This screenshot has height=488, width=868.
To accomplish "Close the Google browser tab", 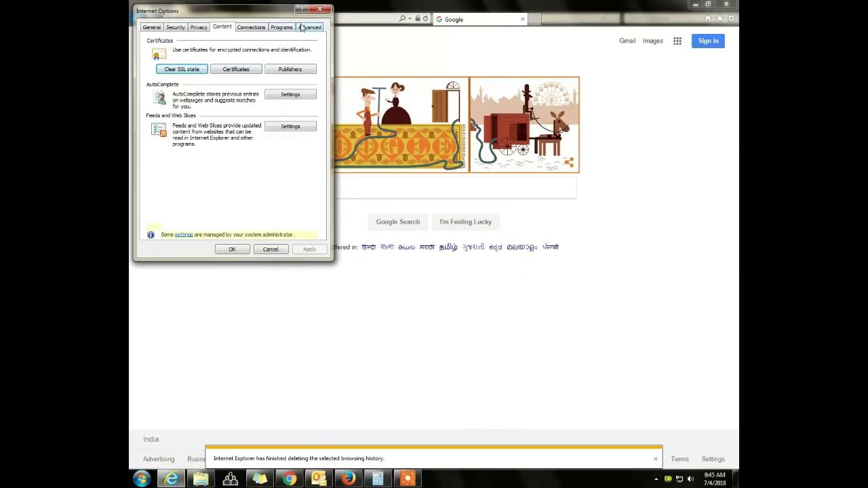I will pyautogui.click(x=522, y=19).
